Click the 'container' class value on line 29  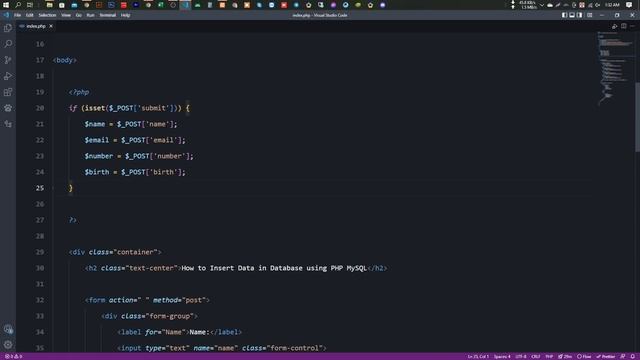[x=135, y=252]
